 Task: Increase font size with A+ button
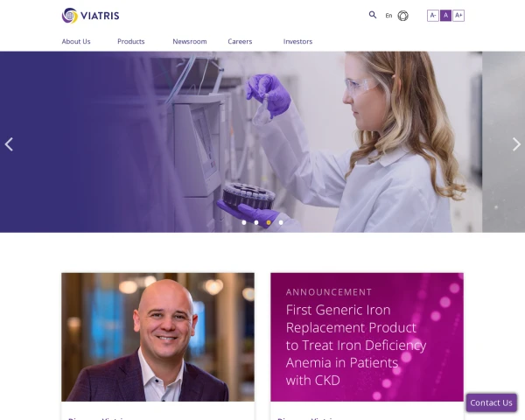458,16
